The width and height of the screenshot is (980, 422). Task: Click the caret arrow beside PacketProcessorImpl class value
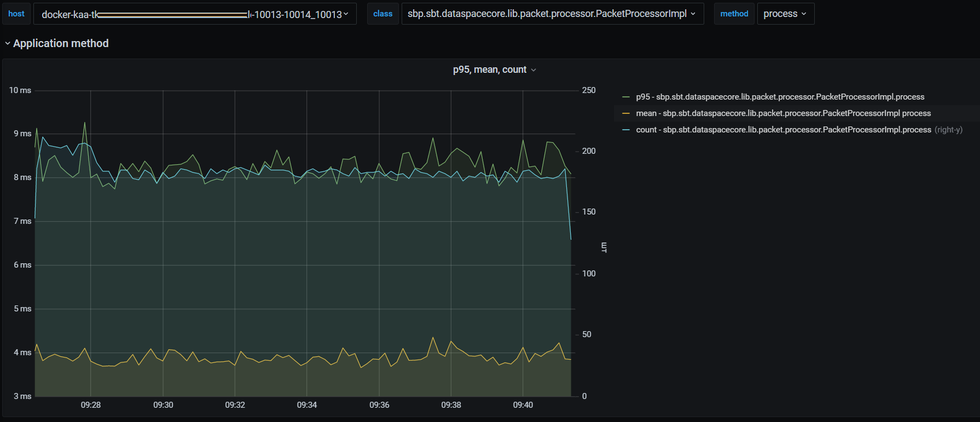[693, 14]
